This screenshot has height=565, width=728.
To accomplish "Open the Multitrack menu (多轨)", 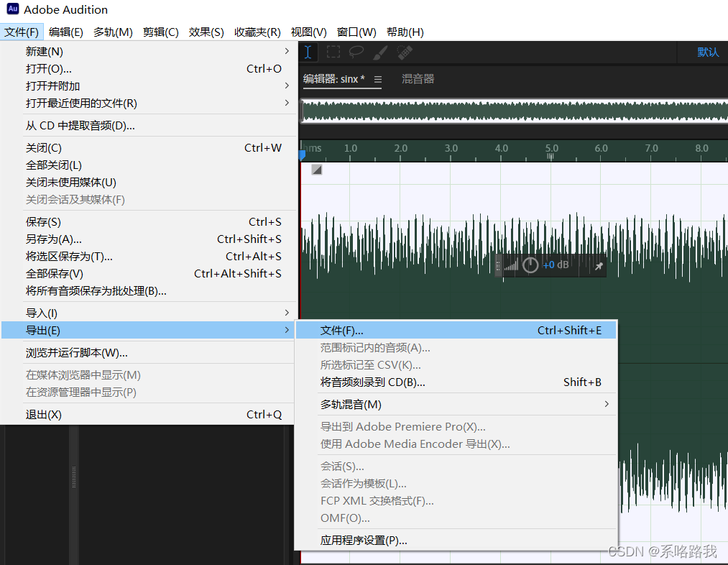I will 113,32.
